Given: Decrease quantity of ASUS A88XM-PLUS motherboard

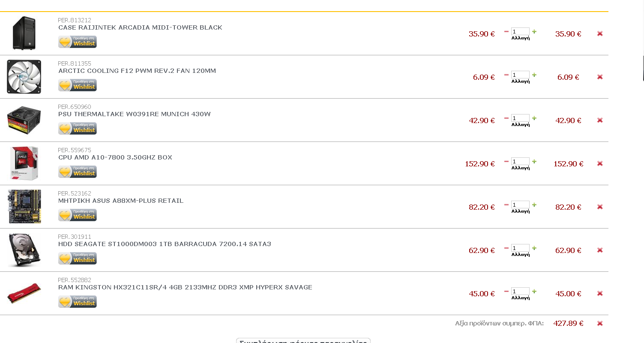Looking at the screenshot, I should pos(506,205).
